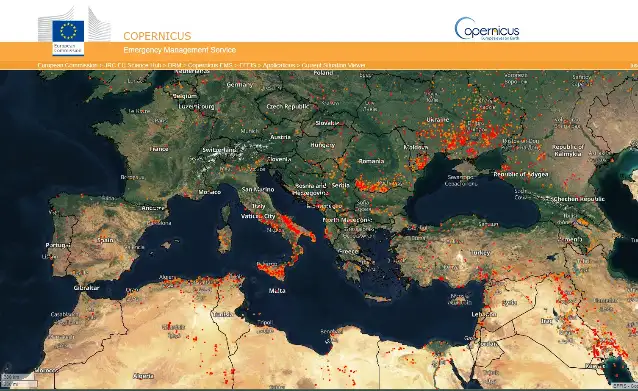Click the Ukraine label on map
Image resolution: width=638 pixels, height=391 pixels.
(437, 120)
